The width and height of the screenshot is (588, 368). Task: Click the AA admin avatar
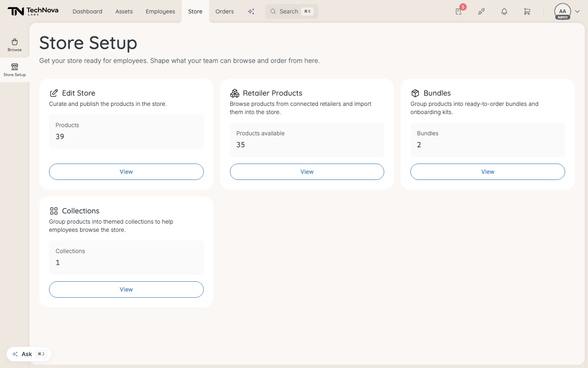[x=563, y=11]
